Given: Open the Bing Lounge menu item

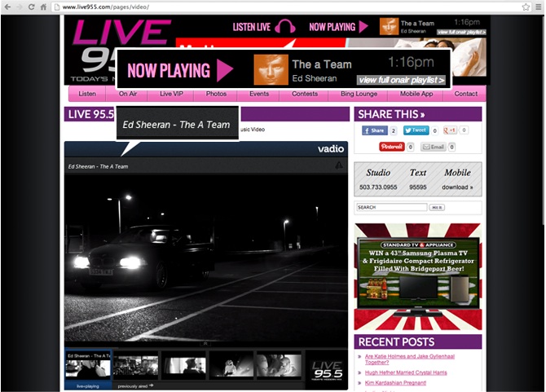Looking at the screenshot, I should tap(359, 94).
